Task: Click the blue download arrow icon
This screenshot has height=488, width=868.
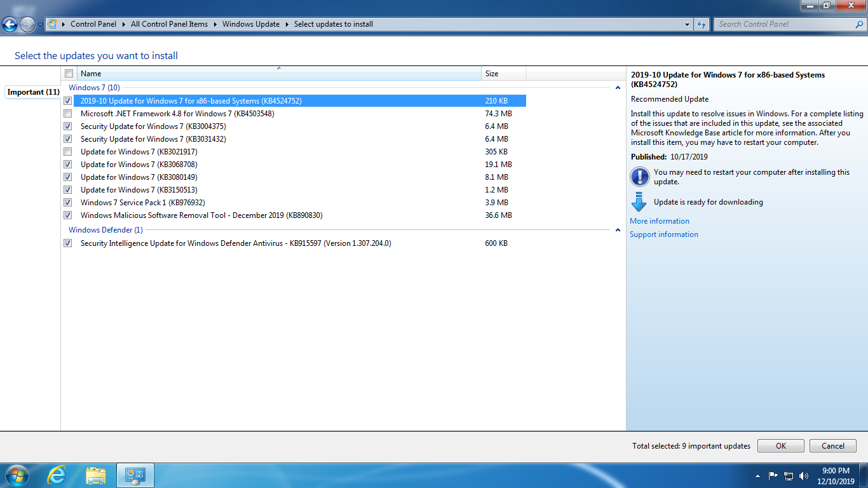Action: pyautogui.click(x=639, y=202)
